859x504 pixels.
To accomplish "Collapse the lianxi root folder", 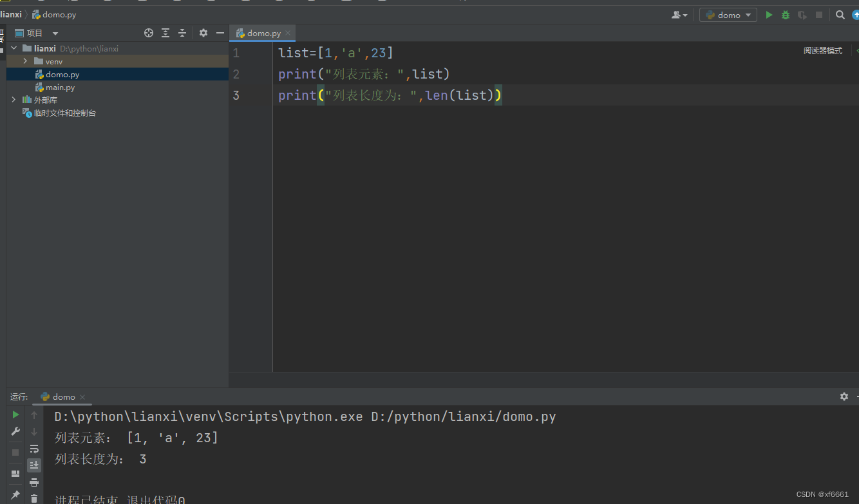I will pyautogui.click(x=14, y=48).
